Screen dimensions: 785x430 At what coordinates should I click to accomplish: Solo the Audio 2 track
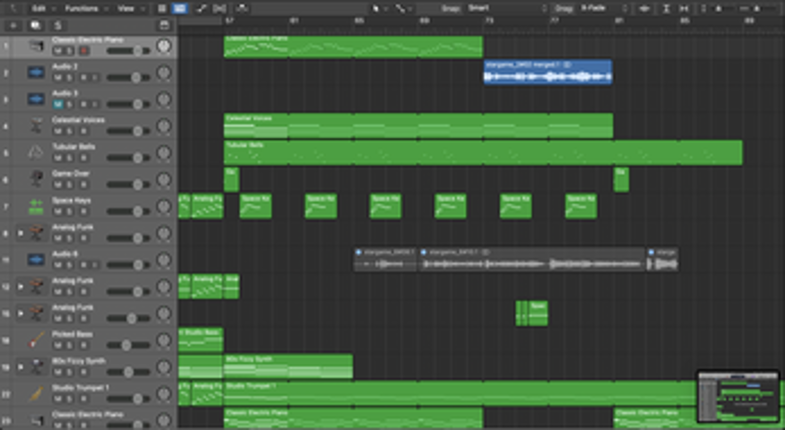point(70,78)
